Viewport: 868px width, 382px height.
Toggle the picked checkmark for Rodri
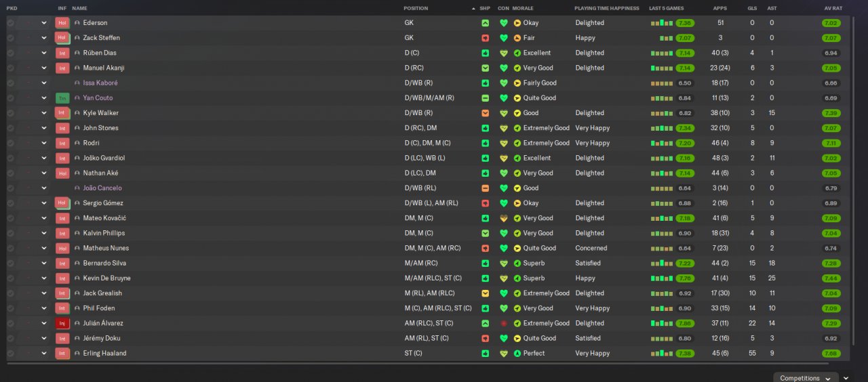pyautogui.click(x=11, y=143)
